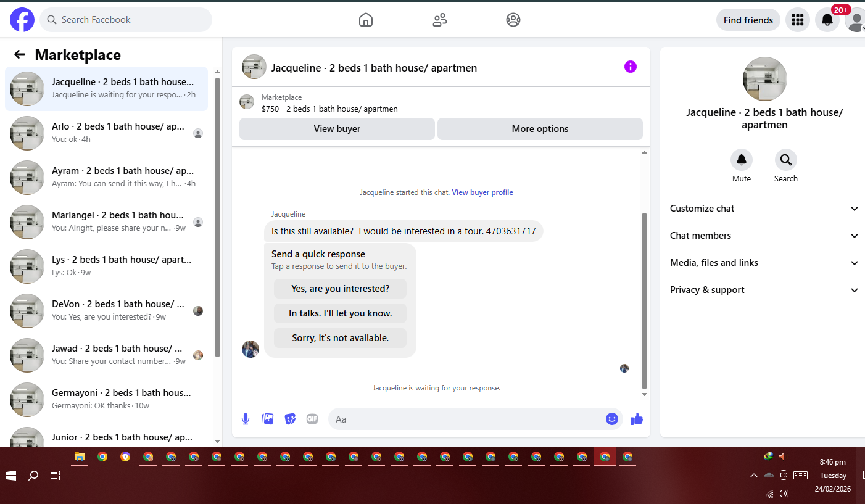Click the listing thumbnail in the chat header
The height and width of the screenshot is (504, 865).
[254, 67]
